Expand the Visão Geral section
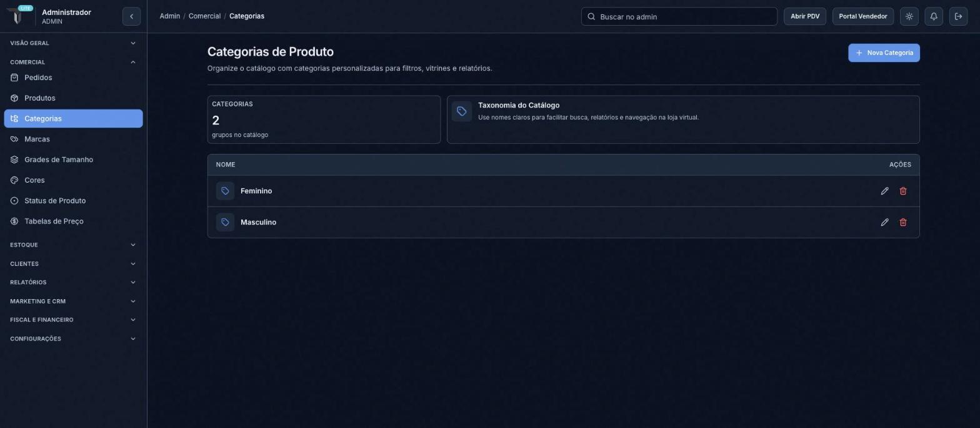 (x=73, y=43)
